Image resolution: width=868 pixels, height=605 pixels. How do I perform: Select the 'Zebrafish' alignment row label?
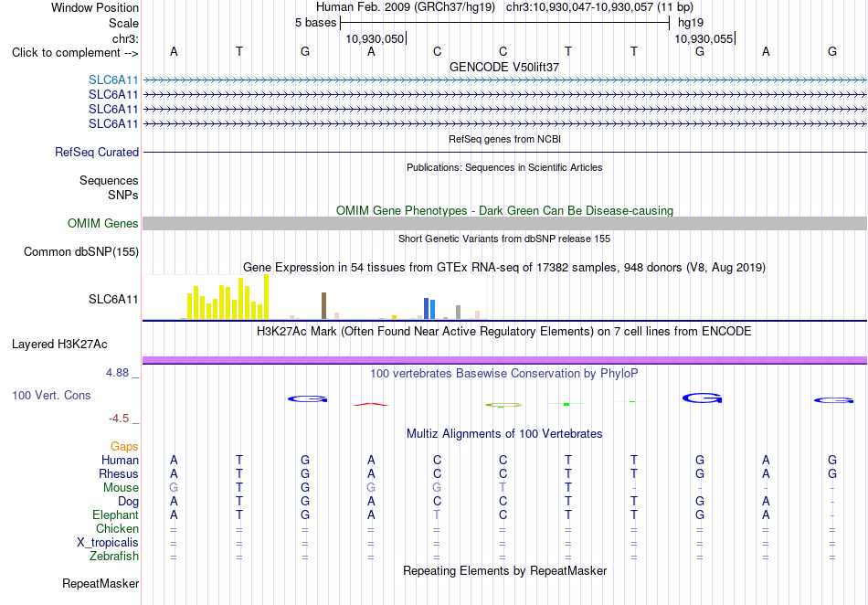114,556
